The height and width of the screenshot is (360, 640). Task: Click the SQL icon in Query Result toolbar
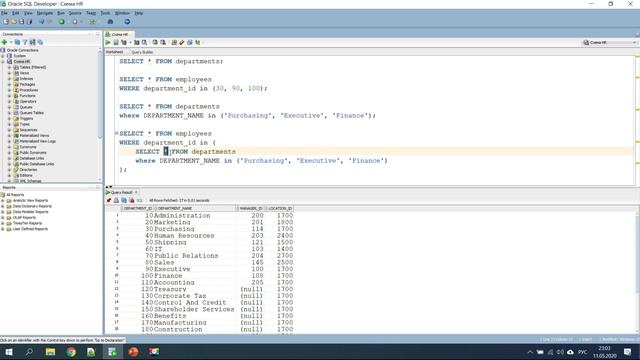click(x=140, y=200)
